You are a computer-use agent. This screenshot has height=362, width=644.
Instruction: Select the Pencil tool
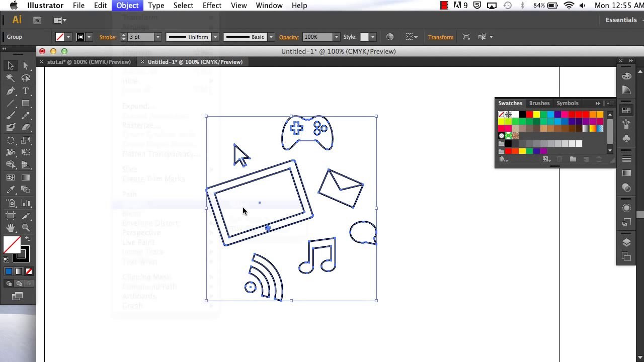pyautogui.click(x=26, y=116)
